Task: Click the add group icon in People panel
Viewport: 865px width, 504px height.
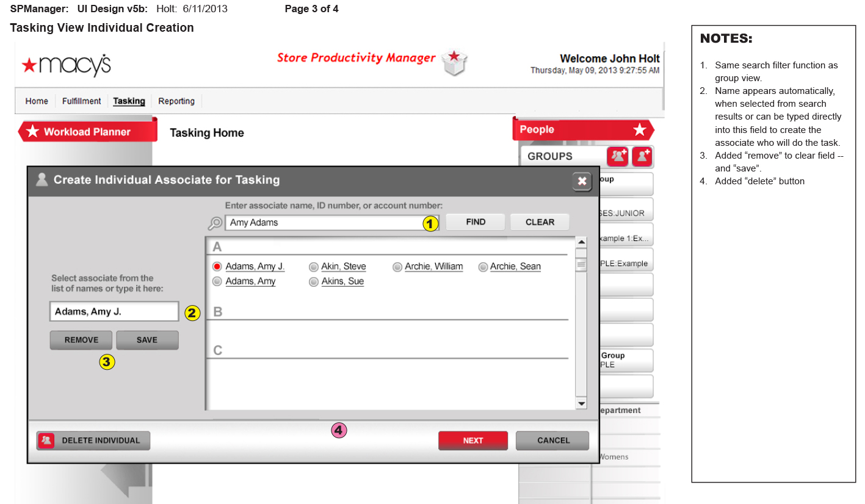Action: tap(617, 157)
